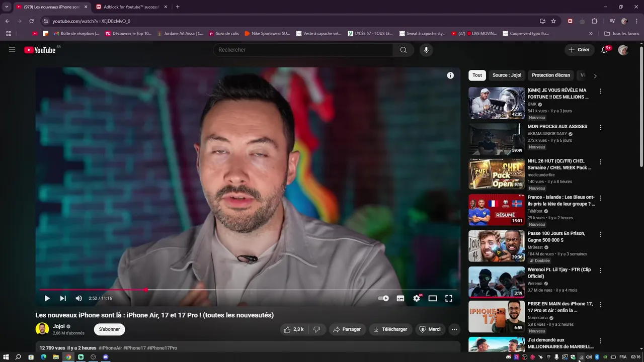Play the video
This screenshot has height=362, width=644.
[47, 298]
